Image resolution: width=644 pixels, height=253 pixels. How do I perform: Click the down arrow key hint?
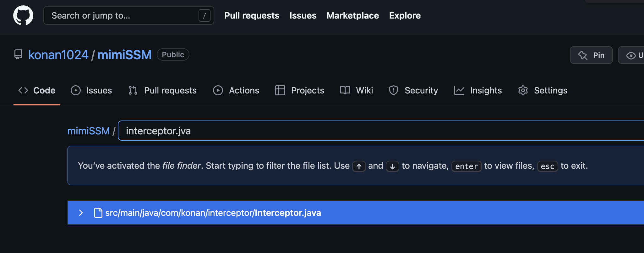coord(392,166)
